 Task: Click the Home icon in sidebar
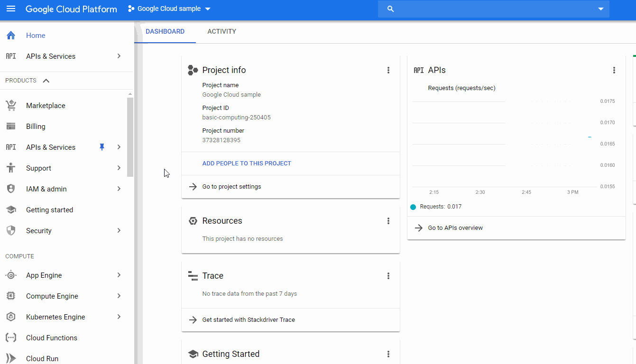click(10, 36)
